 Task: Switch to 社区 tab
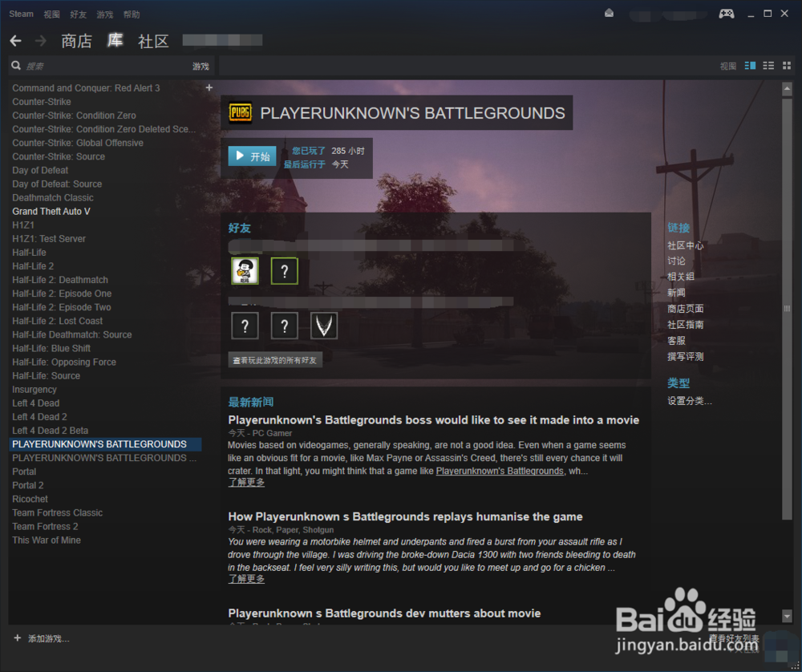[153, 41]
